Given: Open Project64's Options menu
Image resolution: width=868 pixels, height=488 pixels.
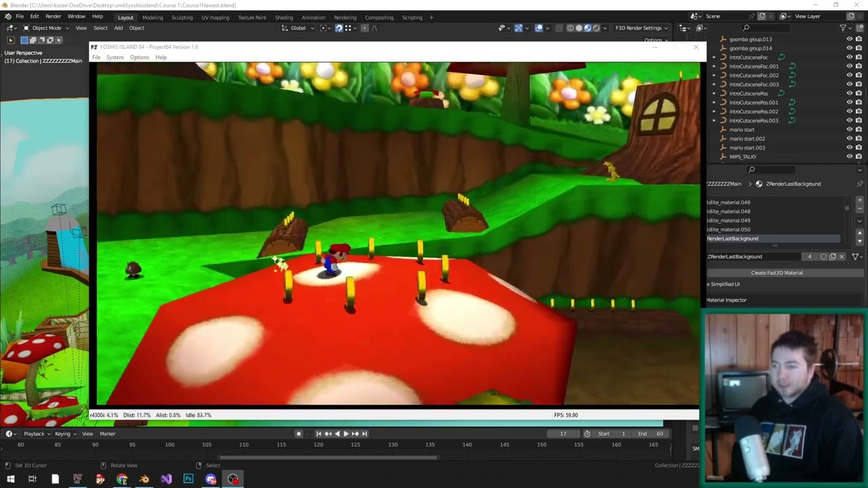Looking at the screenshot, I should coord(140,57).
